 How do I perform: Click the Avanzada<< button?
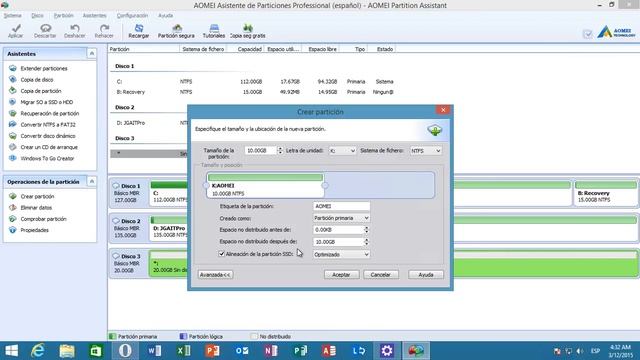point(216,275)
